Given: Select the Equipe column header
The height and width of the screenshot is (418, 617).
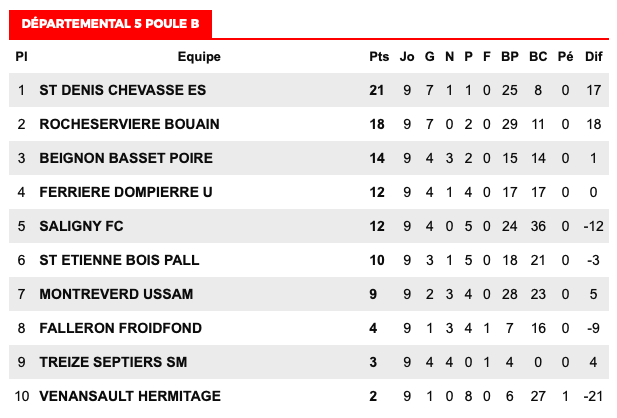Looking at the screenshot, I should coord(199,57).
